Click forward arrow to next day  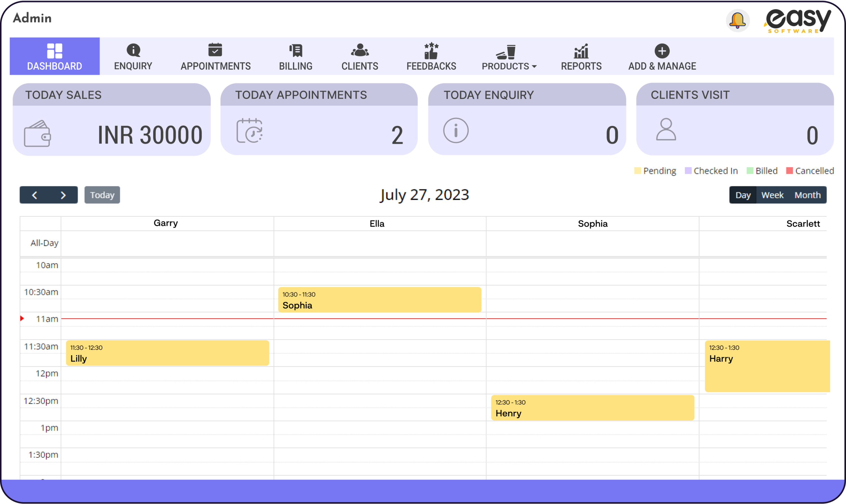(62, 194)
